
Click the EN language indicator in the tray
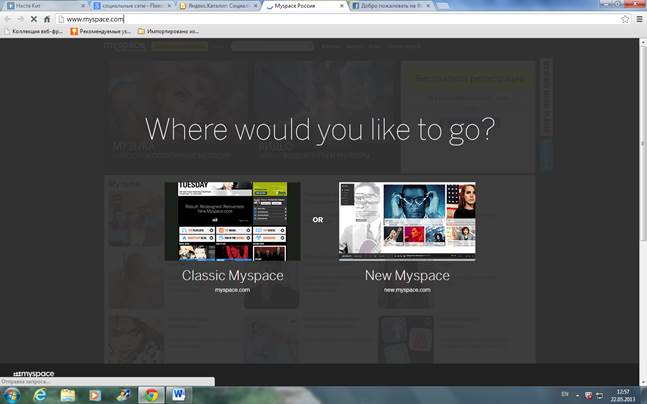(x=564, y=395)
